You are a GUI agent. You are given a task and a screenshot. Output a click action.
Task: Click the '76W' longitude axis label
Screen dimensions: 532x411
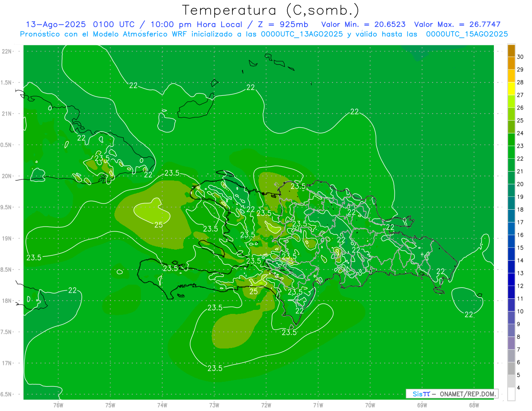58,405
